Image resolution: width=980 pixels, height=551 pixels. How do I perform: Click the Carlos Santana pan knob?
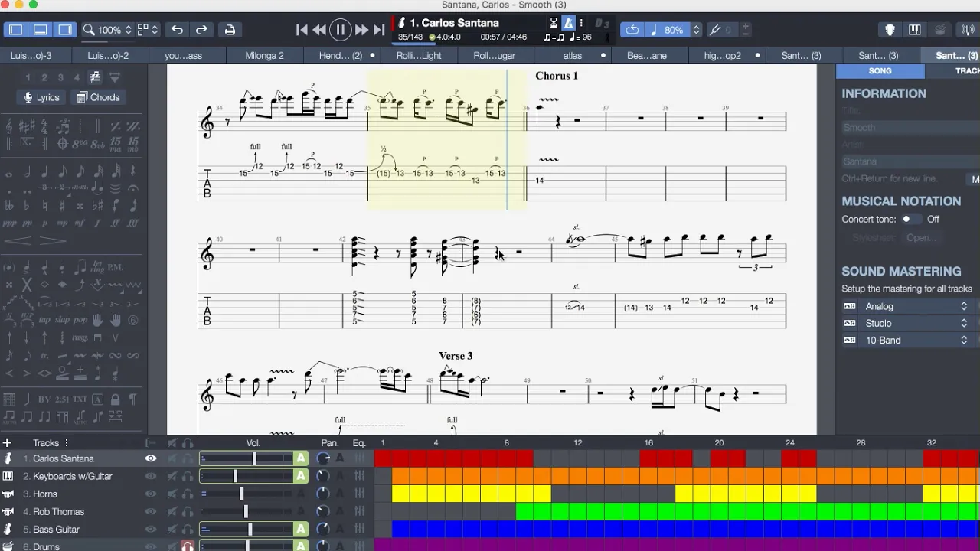point(323,458)
